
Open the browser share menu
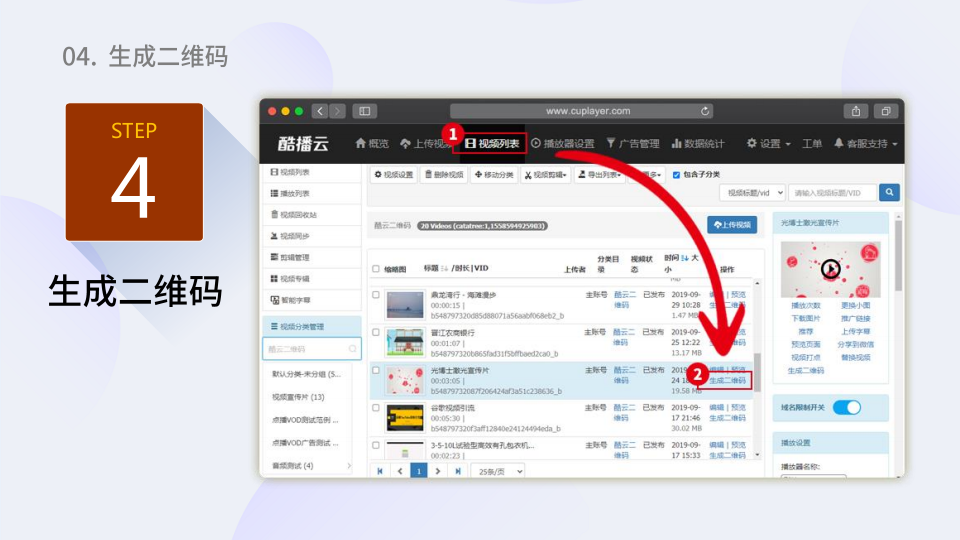856,111
